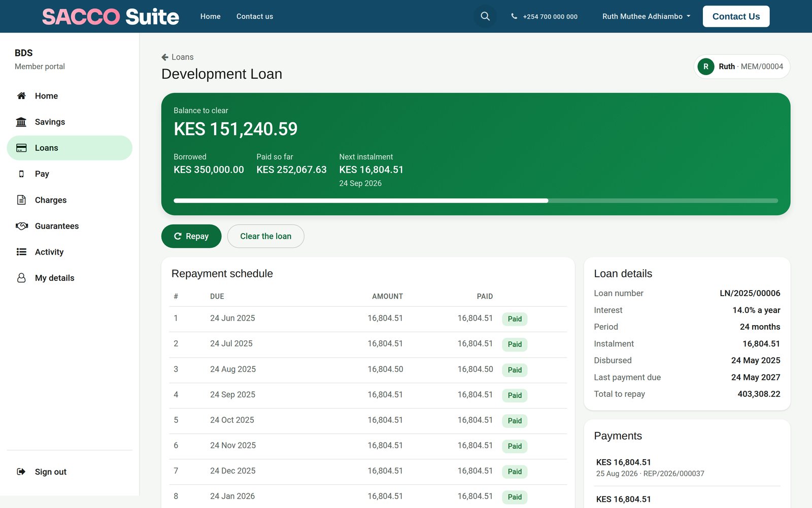The width and height of the screenshot is (812, 508).
Task: Click the Last payment due 24 May 2027
Action: (x=756, y=377)
